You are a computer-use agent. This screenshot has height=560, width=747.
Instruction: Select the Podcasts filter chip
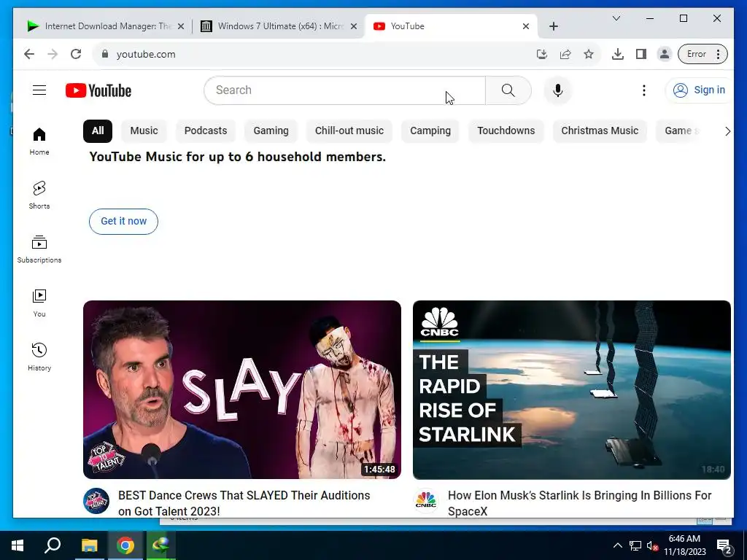[205, 131]
